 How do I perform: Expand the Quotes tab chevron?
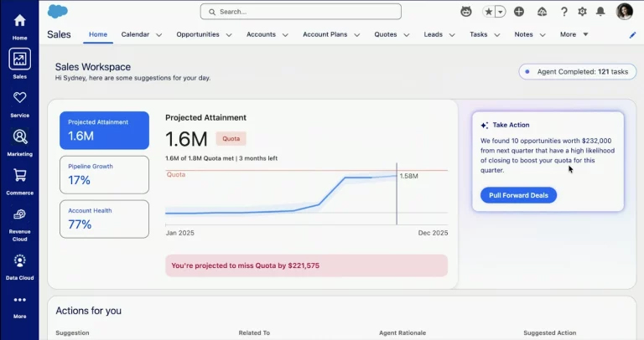[x=407, y=35]
